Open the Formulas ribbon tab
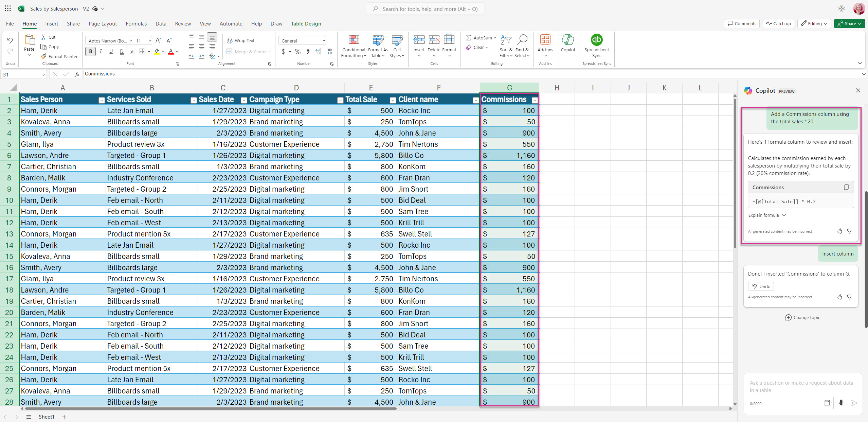 click(x=136, y=23)
